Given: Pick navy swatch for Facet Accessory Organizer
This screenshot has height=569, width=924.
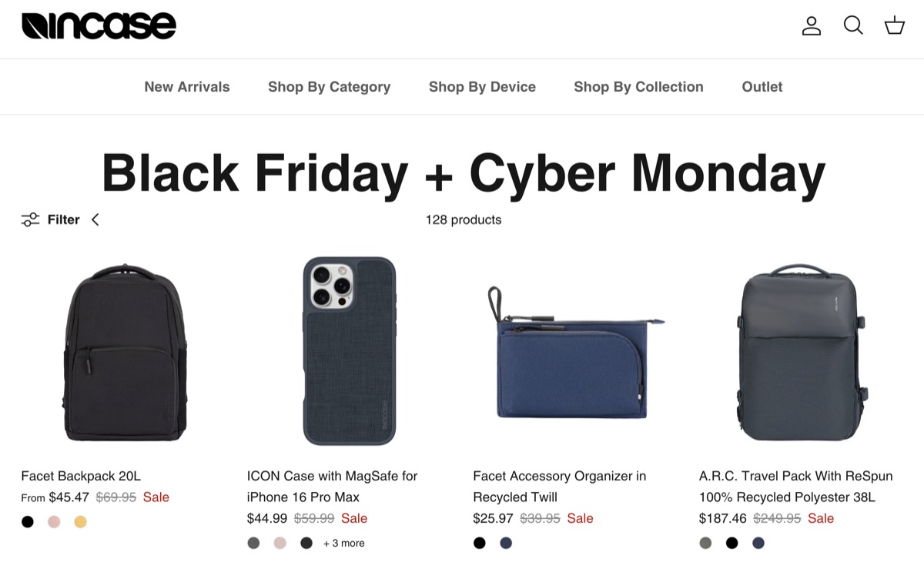Looking at the screenshot, I should pyautogui.click(x=506, y=543).
